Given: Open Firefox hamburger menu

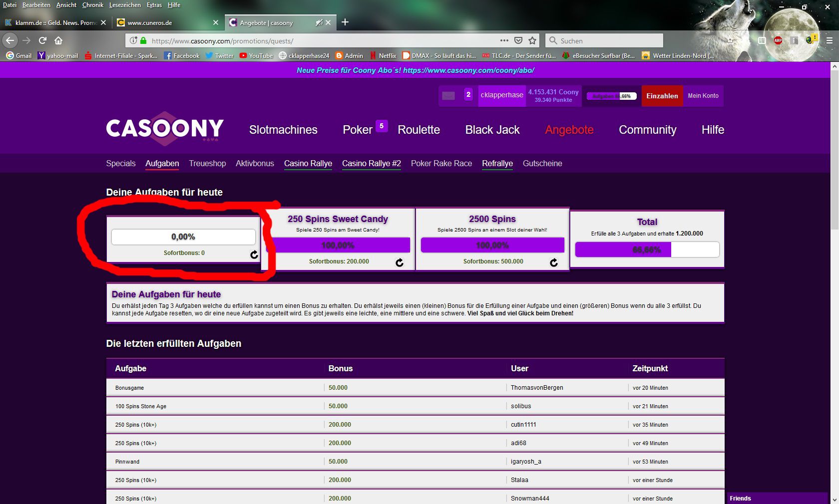Looking at the screenshot, I should pos(829,40).
